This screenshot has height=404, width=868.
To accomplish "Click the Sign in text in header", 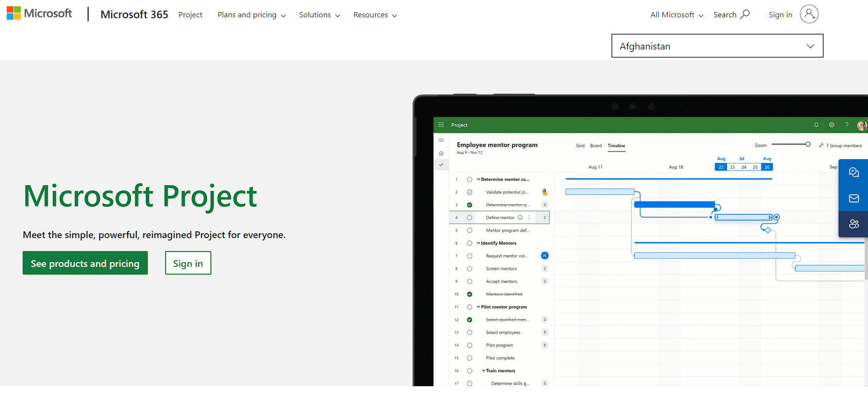I will tap(780, 15).
